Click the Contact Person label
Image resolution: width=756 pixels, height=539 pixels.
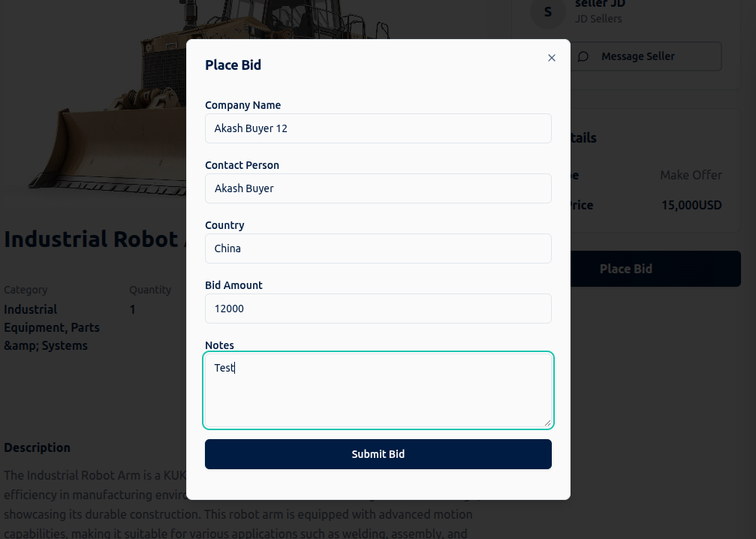coord(242,165)
